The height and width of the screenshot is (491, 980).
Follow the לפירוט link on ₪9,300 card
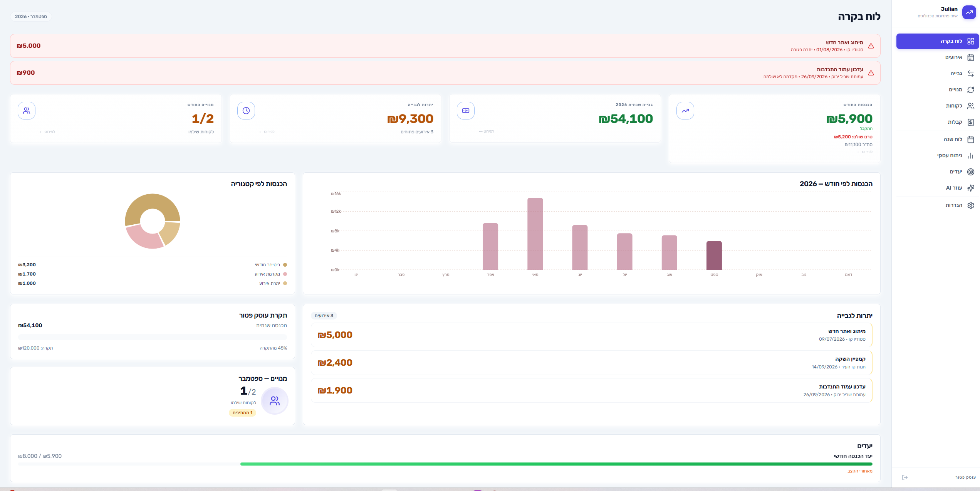267,132
